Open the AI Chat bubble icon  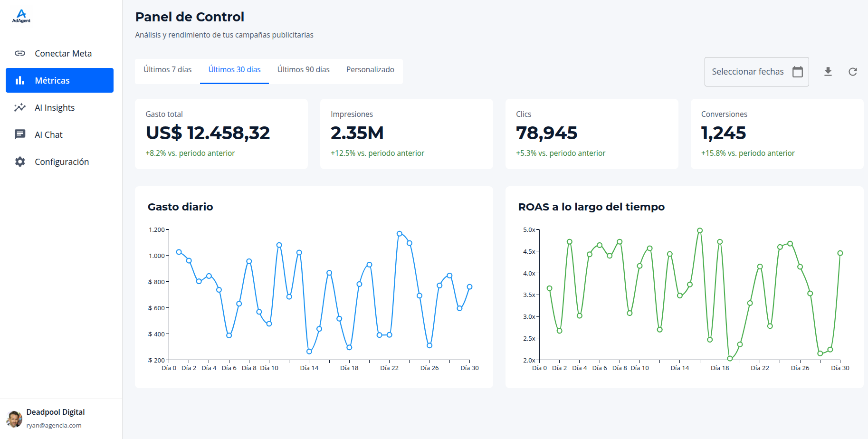click(x=19, y=134)
